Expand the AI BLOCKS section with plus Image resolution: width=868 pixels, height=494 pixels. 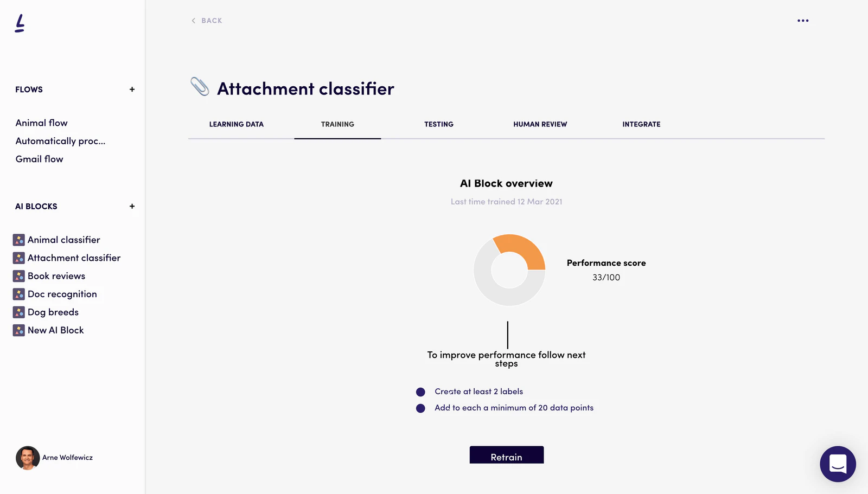tap(132, 206)
